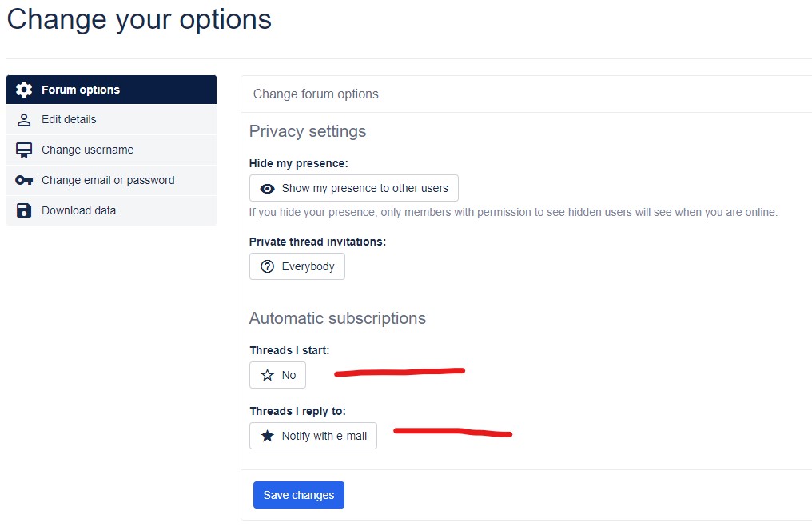Open Show my presence dropdown
This screenshot has width=812, height=531.
pos(354,188)
